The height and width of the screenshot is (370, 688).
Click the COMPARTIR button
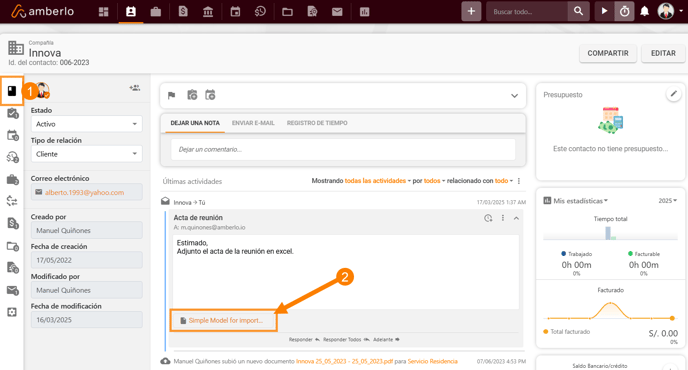608,53
